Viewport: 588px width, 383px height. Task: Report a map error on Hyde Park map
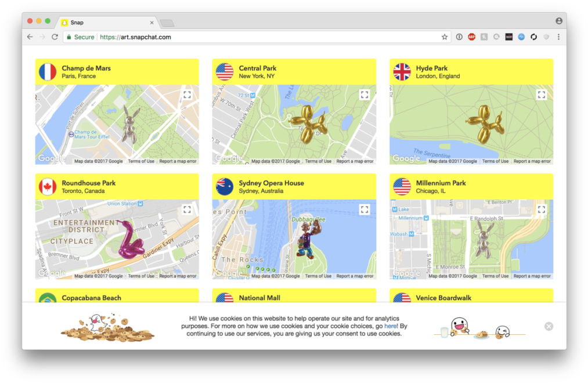tap(532, 161)
